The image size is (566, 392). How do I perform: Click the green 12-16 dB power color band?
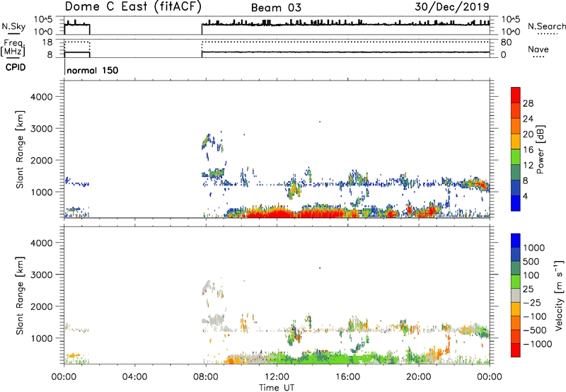(516, 157)
